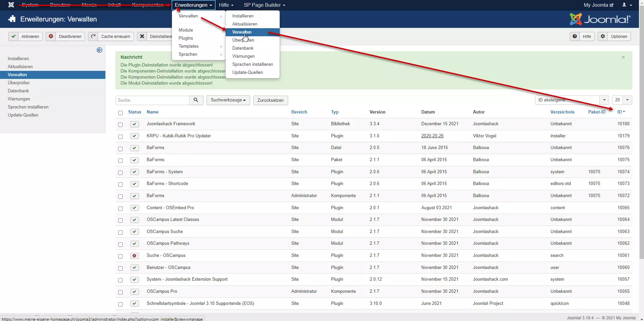The height and width of the screenshot is (321, 644).
Task: Expand the Suchwerkzeuge dropdown
Action: [x=228, y=100]
